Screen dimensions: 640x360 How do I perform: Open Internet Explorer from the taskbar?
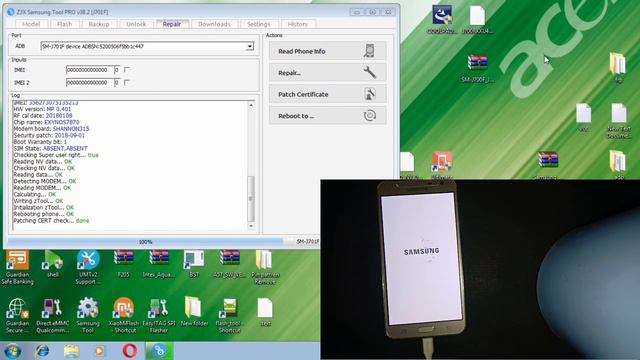click(42, 351)
